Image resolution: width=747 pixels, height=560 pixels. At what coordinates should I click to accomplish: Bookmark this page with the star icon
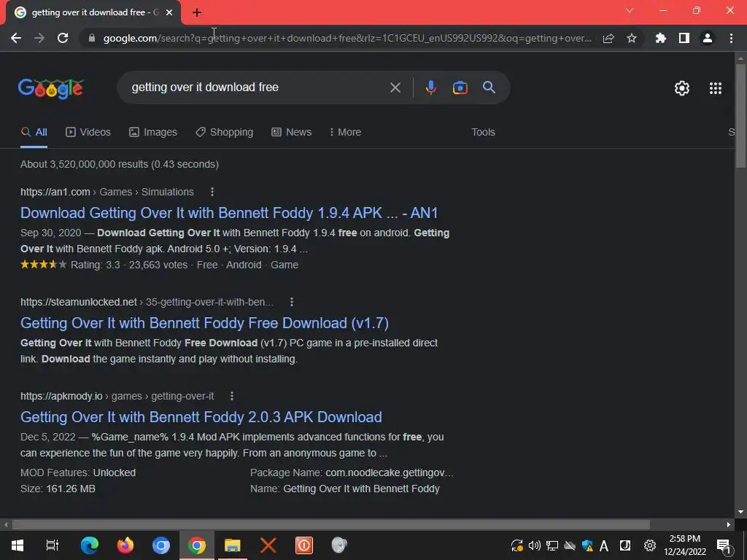tap(632, 38)
